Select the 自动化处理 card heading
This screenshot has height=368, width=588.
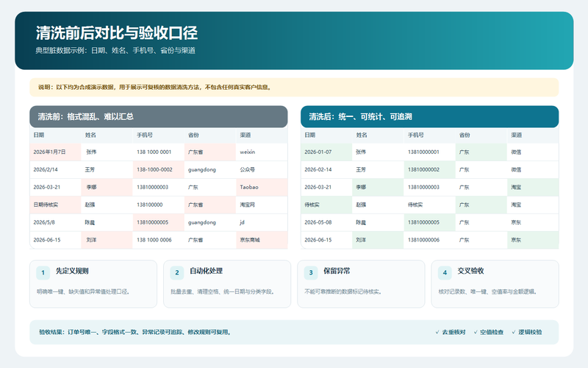click(x=206, y=271)
